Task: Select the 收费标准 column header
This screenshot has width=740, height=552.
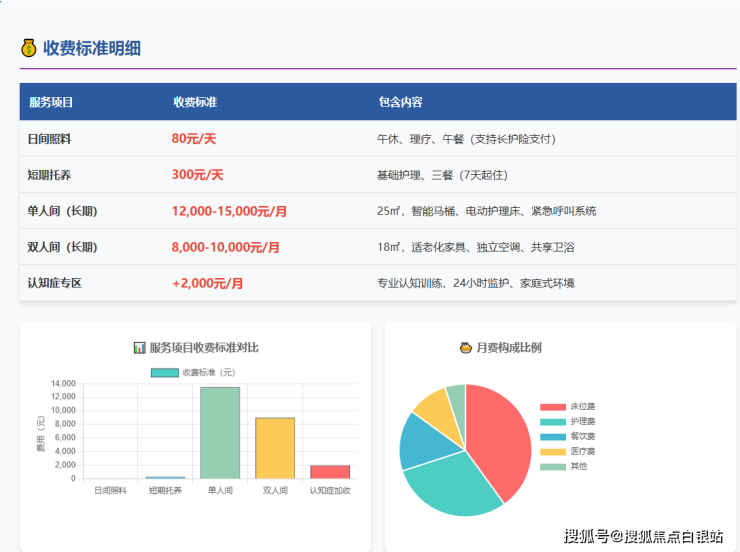Action: [x=195, y=102]
